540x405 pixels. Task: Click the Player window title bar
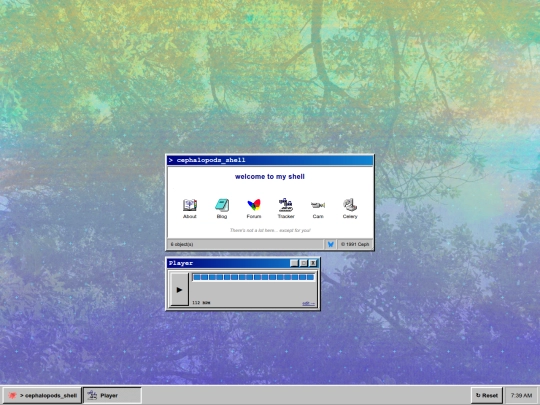[x=228, y=263]
